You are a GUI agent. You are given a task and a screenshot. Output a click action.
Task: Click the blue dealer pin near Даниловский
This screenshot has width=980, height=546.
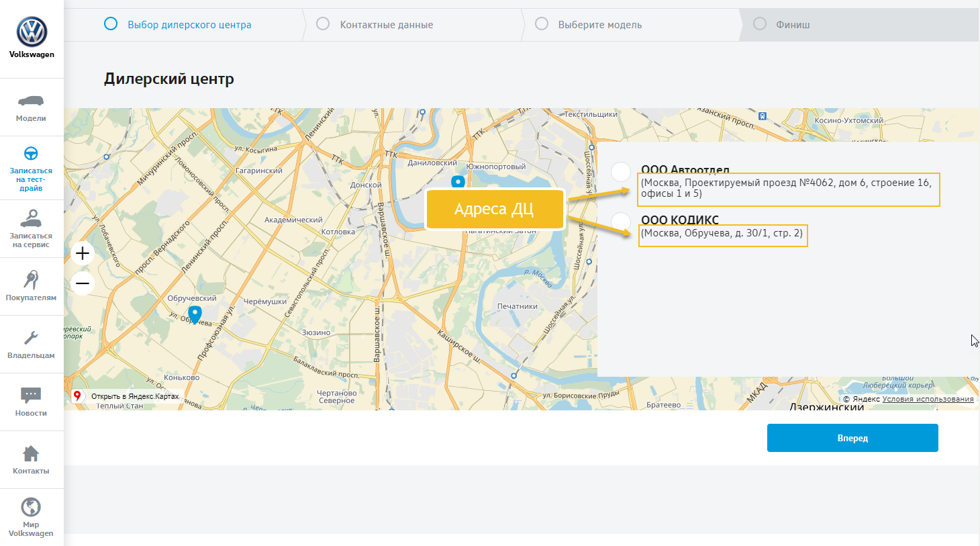pyautogui.click(x=458, y=182)
